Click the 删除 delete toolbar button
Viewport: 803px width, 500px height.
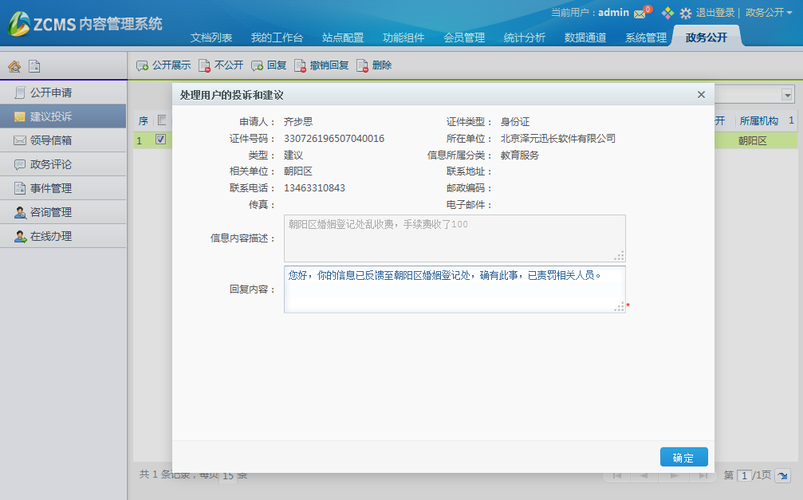coord(374,65)
